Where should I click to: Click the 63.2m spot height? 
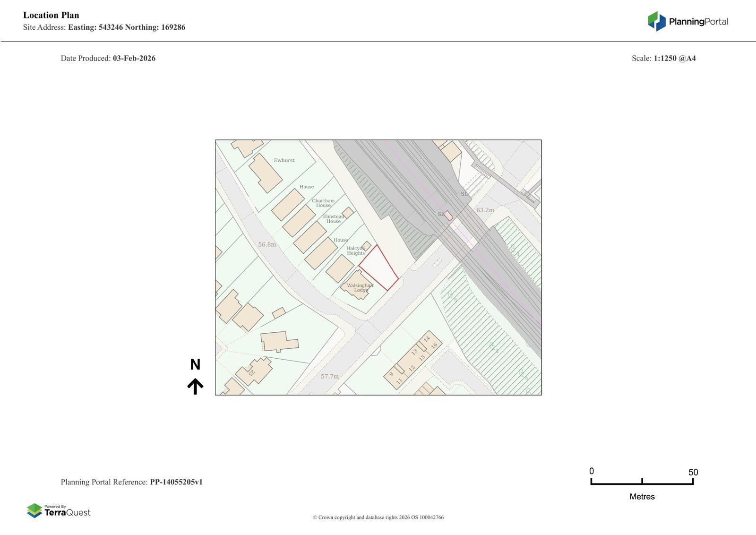[x=485, y=210]
